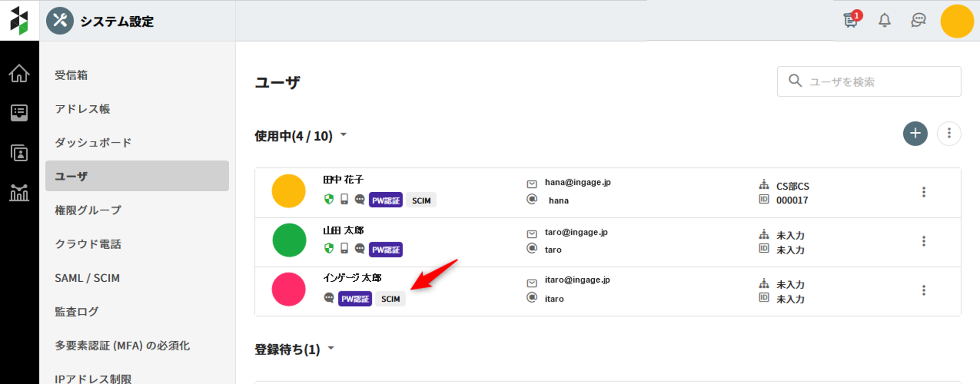Go to 監査ログ settings
The height and width of the screenshot is (384, 980).
77,312
